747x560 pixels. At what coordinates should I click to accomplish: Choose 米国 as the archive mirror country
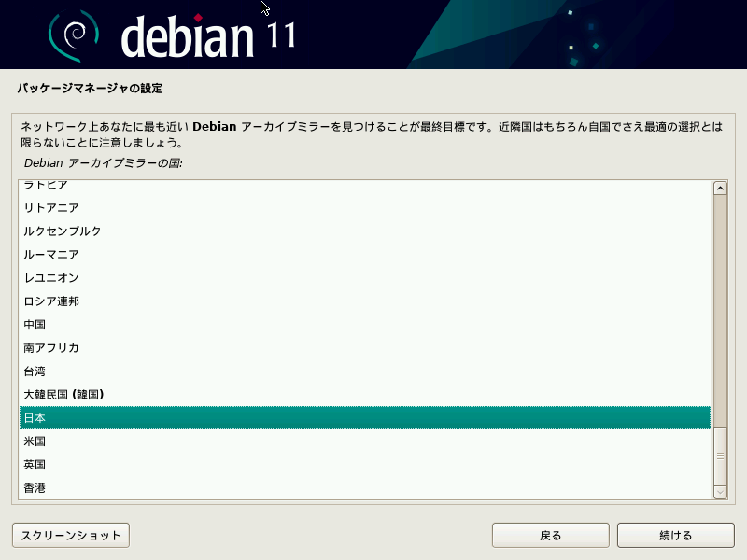(365, 441)
